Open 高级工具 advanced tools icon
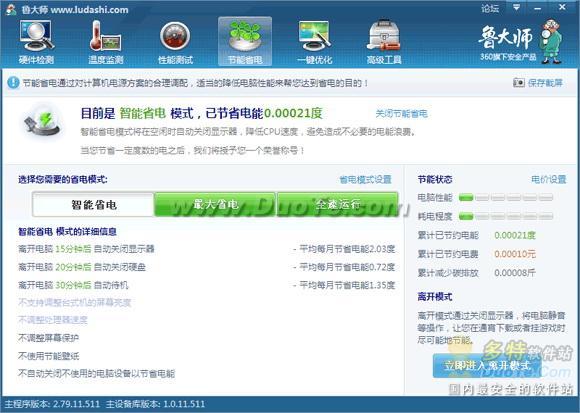 [x=384, y=42]
